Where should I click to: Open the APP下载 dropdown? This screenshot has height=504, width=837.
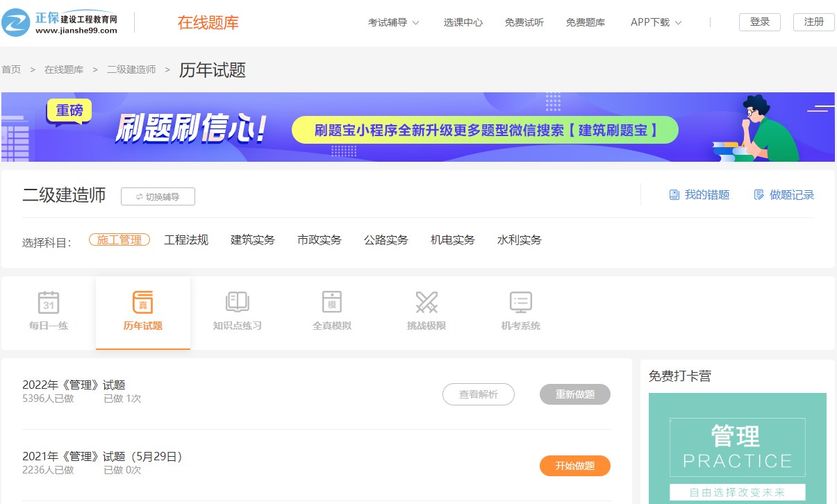click(x=655, y=22)
